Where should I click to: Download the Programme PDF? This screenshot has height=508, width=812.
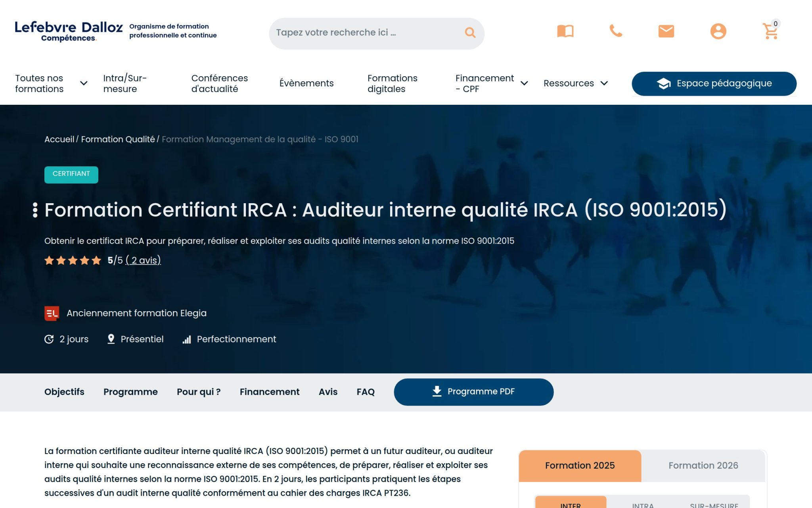tap(474, 392)
